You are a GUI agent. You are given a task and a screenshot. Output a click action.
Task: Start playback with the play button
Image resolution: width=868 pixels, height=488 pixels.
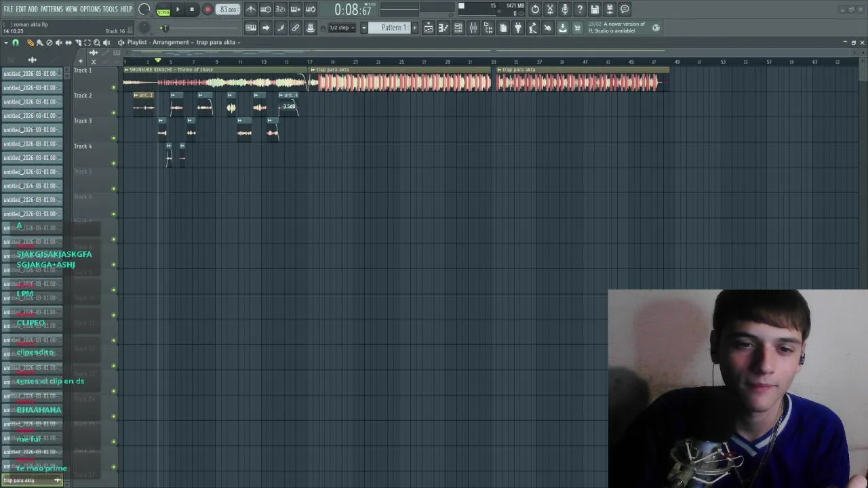point(178,9)
